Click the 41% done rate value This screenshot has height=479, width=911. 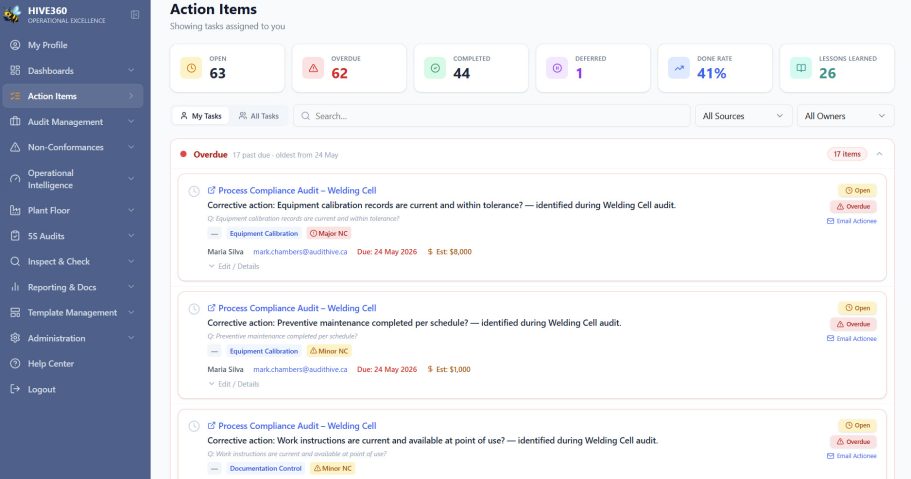[712, 73]
